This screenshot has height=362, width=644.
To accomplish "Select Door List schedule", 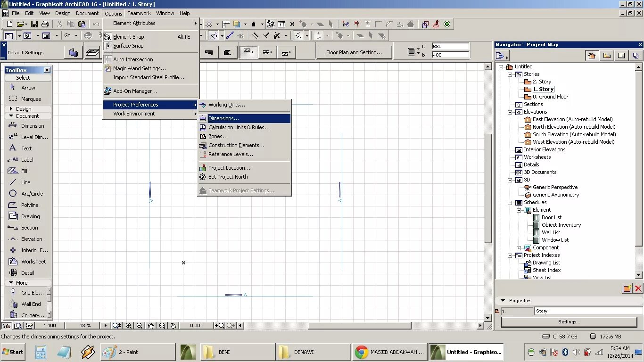I will click(552, 217).
